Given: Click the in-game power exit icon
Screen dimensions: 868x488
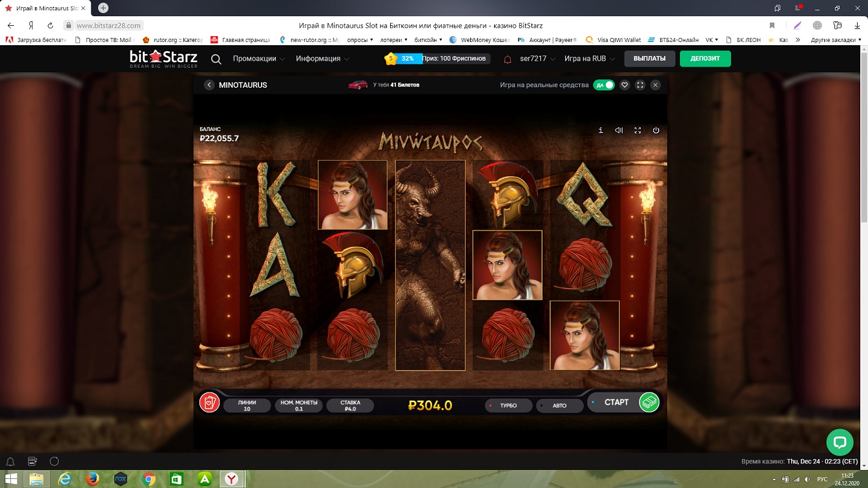Looking at the screenshot, I should 656,130.
